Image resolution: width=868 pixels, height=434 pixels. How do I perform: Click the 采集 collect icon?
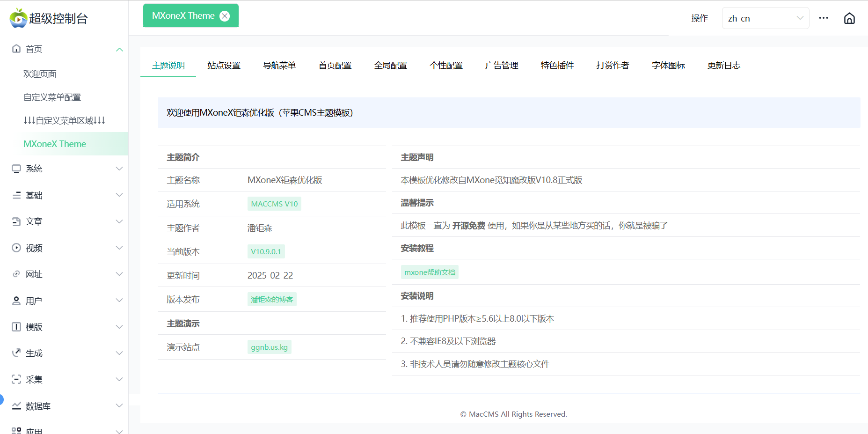tap(16, 379)
